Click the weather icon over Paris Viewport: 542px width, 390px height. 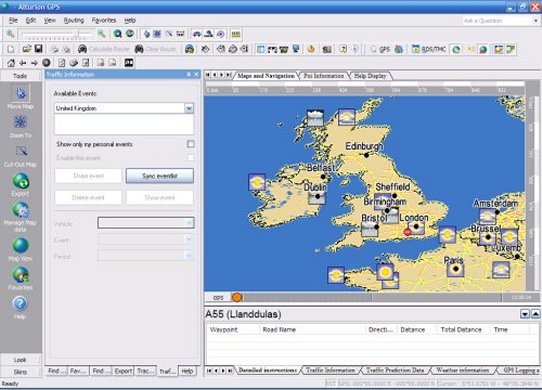point(456,269)
